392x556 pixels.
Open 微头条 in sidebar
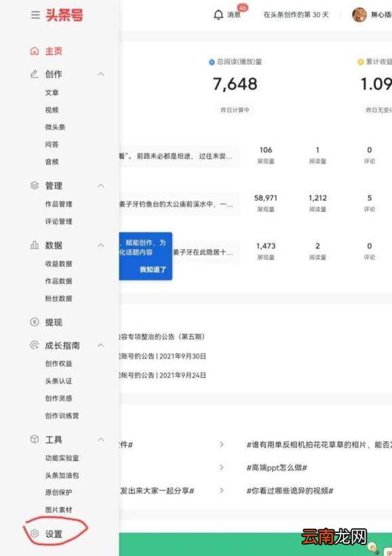click(55, 127)
